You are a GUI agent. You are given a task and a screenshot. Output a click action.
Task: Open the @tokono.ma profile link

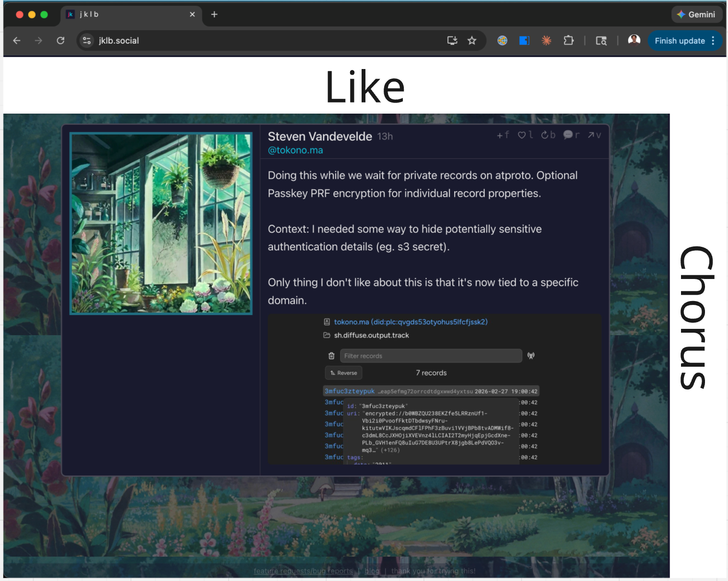295,150
